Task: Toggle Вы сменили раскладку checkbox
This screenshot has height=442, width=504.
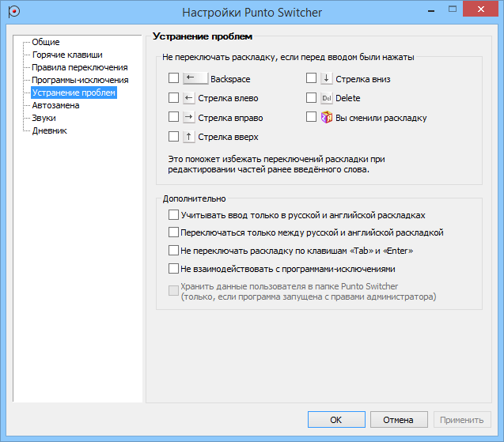Action: coord(311,117)
